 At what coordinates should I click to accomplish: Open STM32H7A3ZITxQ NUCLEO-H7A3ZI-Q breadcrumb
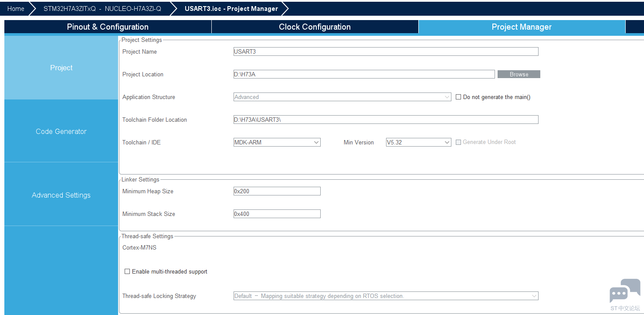pyautogui.click(x=102, y=8)
